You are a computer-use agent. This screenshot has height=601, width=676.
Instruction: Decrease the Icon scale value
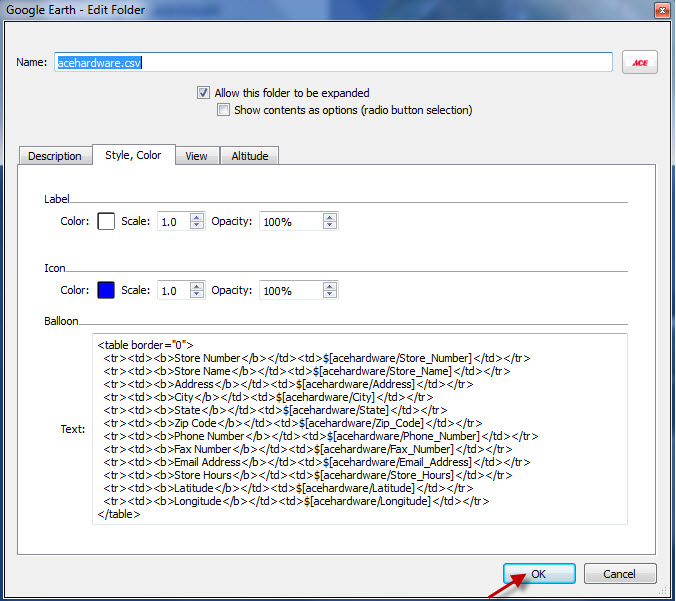pyautogui.click(x=197, y=294)
